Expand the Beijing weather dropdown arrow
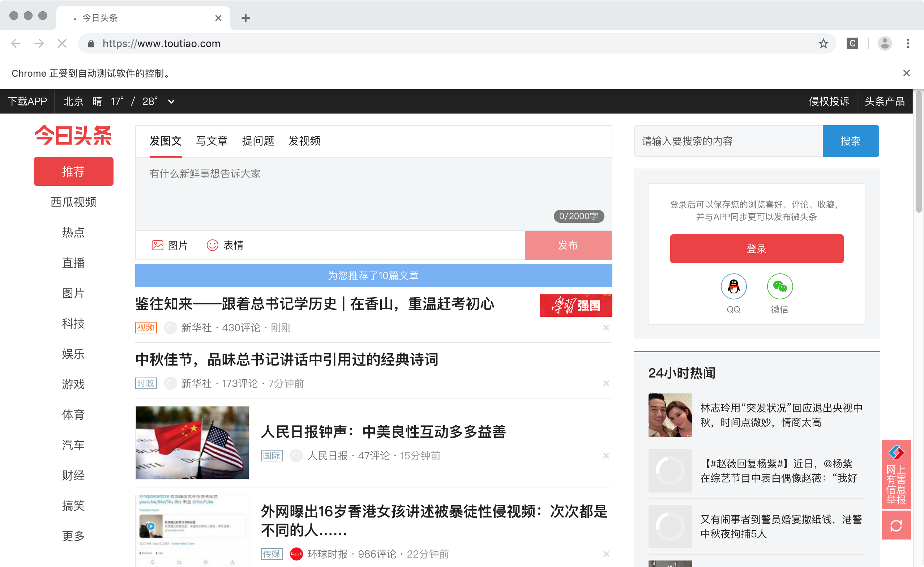Screen dimensions: 924x567 pyautogui.click(x=171, y=101)
